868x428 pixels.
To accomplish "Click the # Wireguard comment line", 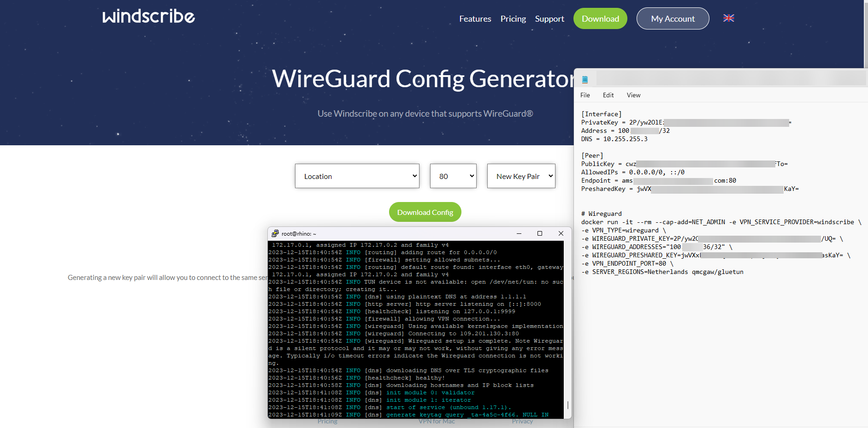I will tap(601, 214).
